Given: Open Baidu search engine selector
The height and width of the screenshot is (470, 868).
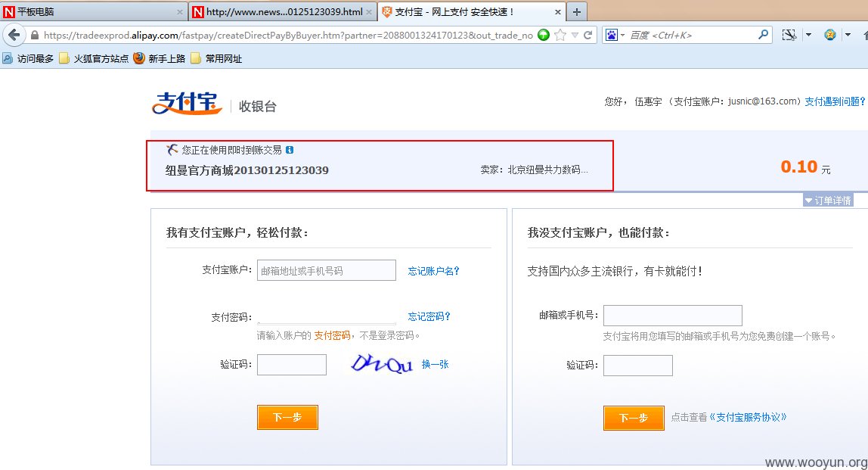Looking at the screenshot, I should [615, 35].
